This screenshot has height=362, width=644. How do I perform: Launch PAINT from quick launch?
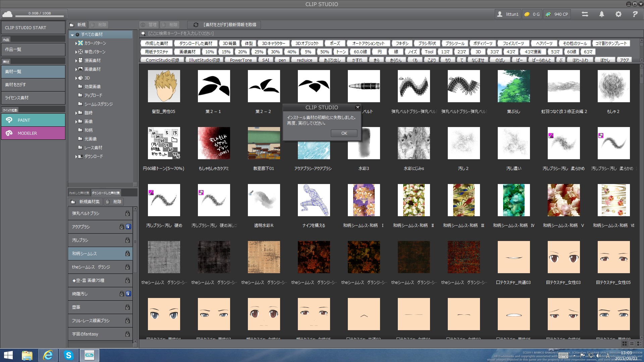pyautogui.click(x=33, y=120)
